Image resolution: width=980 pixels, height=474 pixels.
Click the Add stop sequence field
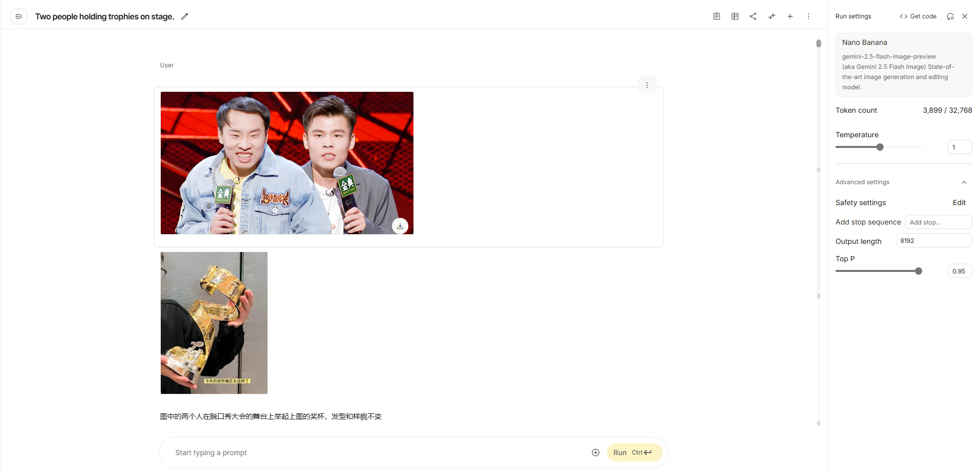coord(938,222)
